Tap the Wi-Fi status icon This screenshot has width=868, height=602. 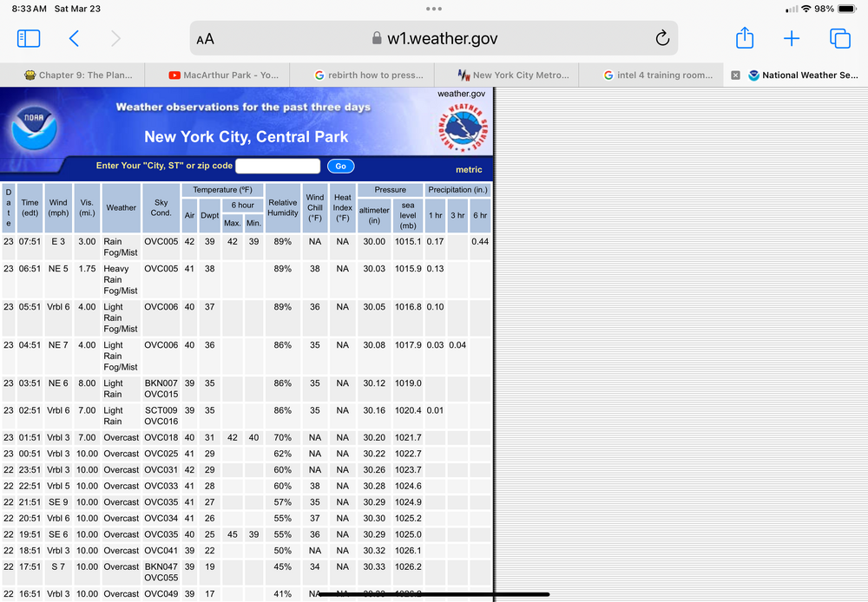point(806,9)
